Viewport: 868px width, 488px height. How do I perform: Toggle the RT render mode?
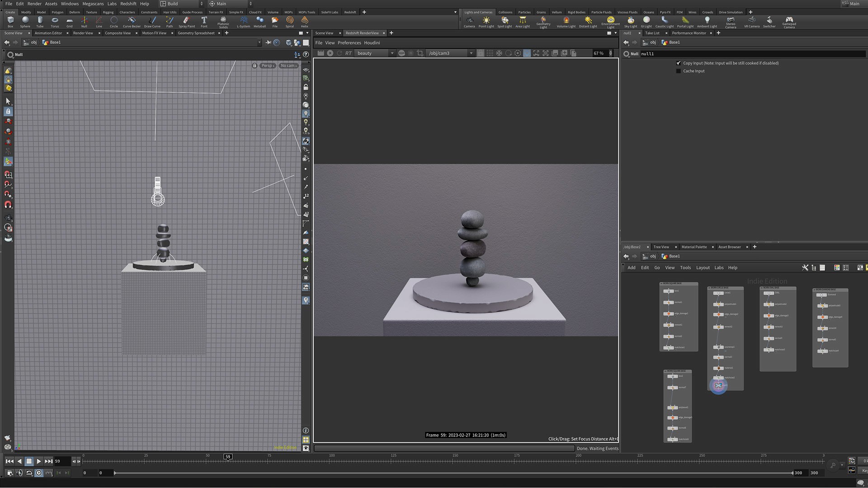[x=348, y=53]
